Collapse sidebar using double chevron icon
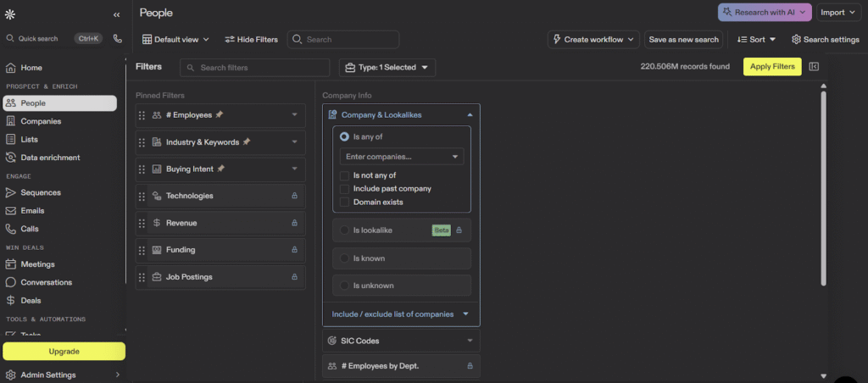Viewport: 868px width, 383px height. (x=117, y=14)
